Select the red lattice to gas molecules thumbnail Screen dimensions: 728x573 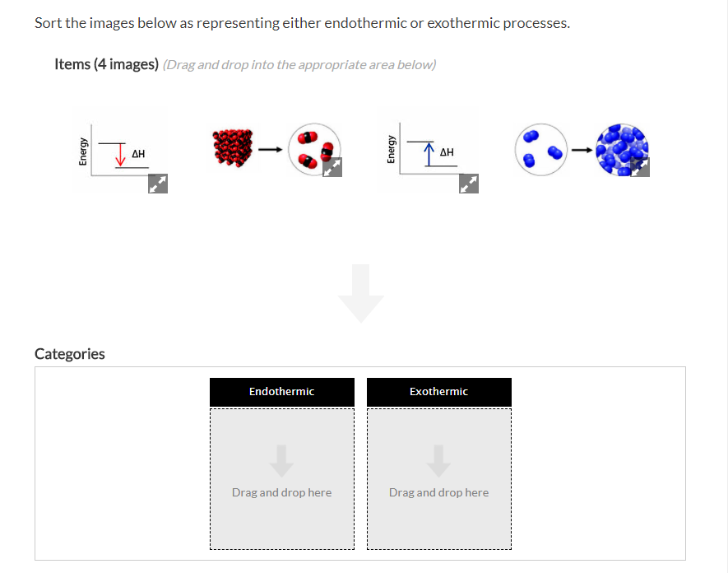click(276, 148)
